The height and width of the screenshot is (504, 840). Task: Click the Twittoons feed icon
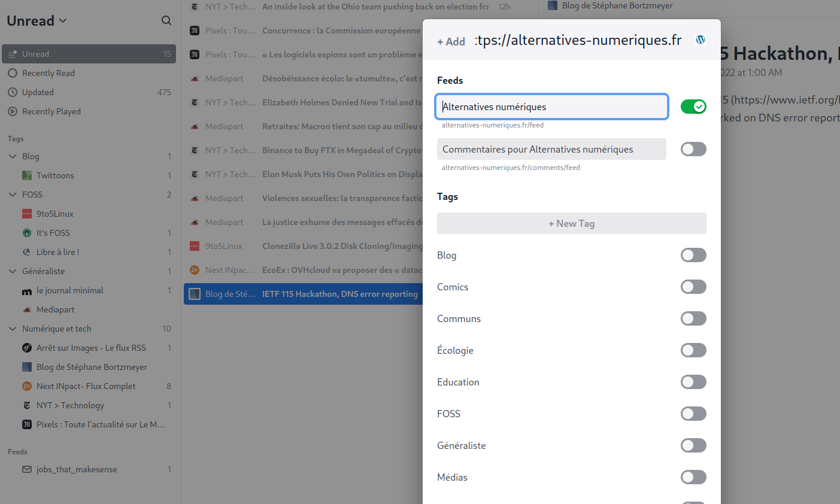[27, 175]
